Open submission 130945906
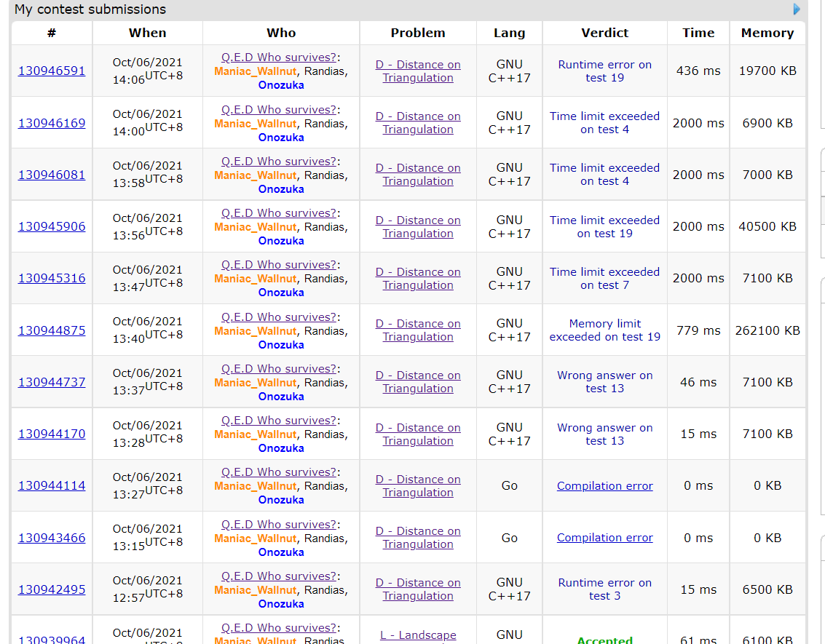The height and width of the screenshot is (644, 825). tap(52, 226)
